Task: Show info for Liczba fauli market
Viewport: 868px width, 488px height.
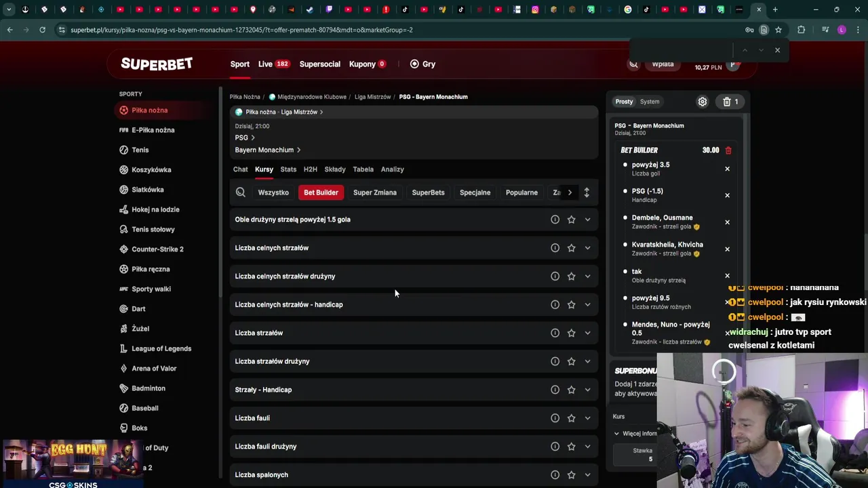Action: tap(555, 418)
